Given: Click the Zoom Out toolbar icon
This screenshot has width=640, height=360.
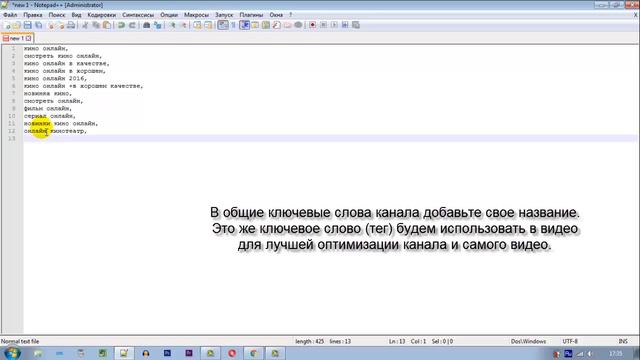Looking at the screenshot, I should coord(183,25).
